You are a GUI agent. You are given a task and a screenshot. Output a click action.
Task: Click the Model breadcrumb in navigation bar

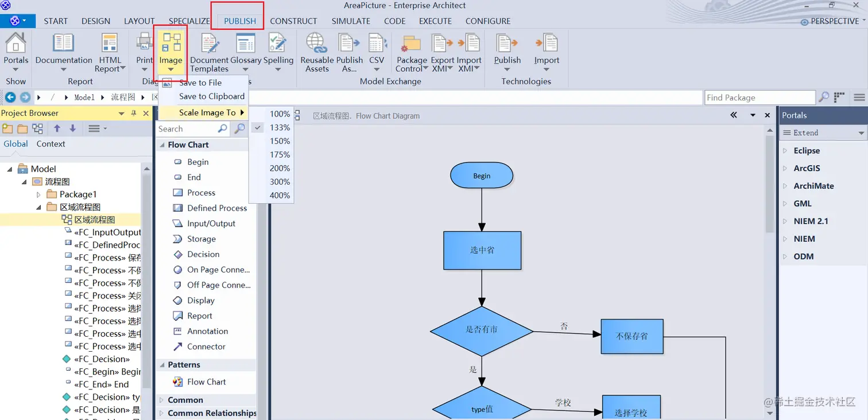tap(84, 98)
